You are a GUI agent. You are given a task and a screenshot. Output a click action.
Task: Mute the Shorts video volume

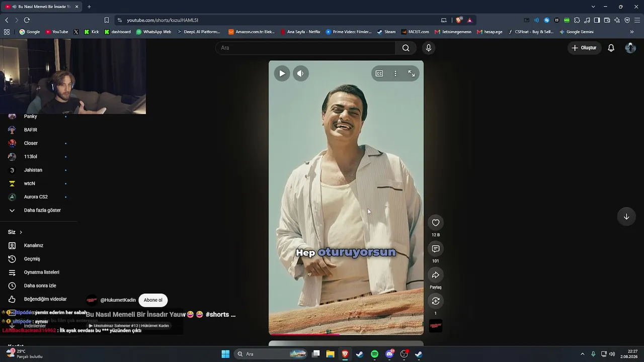300,73
